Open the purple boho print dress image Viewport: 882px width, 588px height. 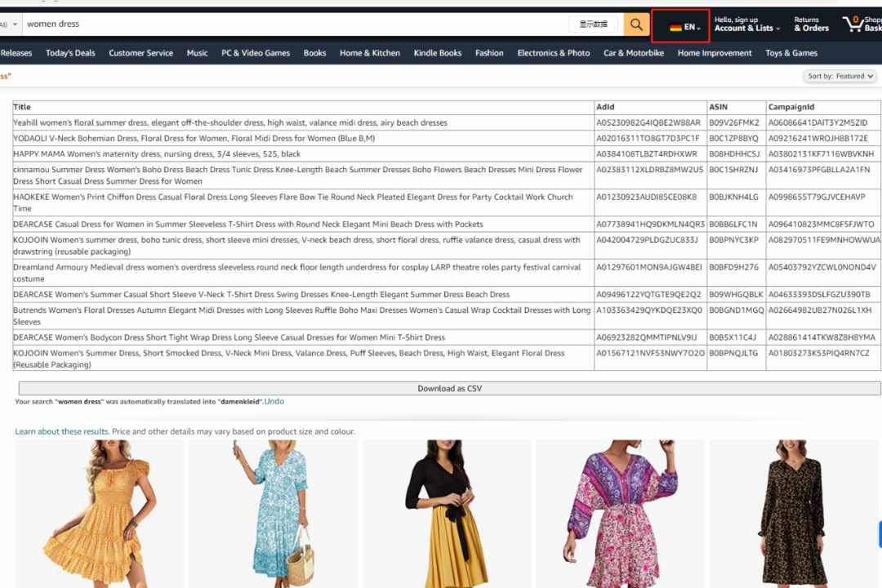coord(620,514)
